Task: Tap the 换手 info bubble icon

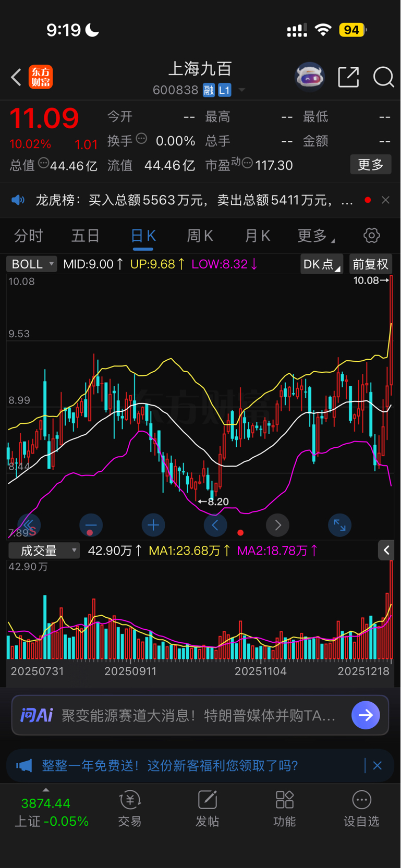Action: [141, 139]
